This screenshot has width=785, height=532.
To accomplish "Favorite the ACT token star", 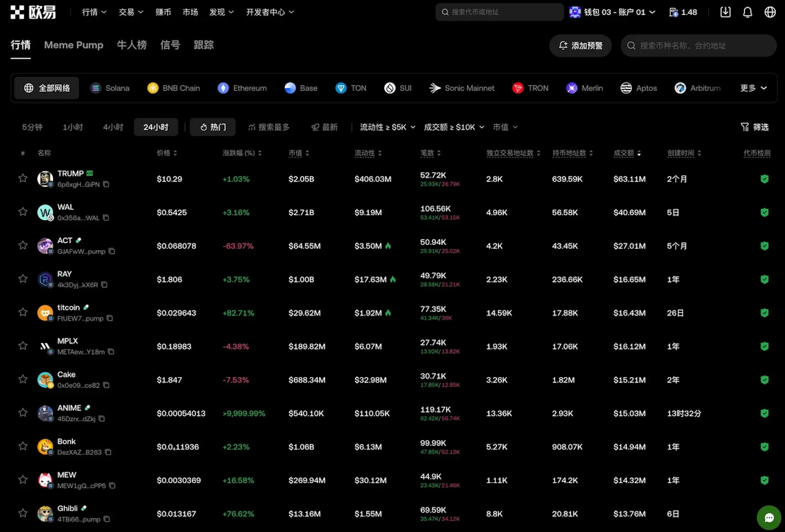I will (23, 245).
